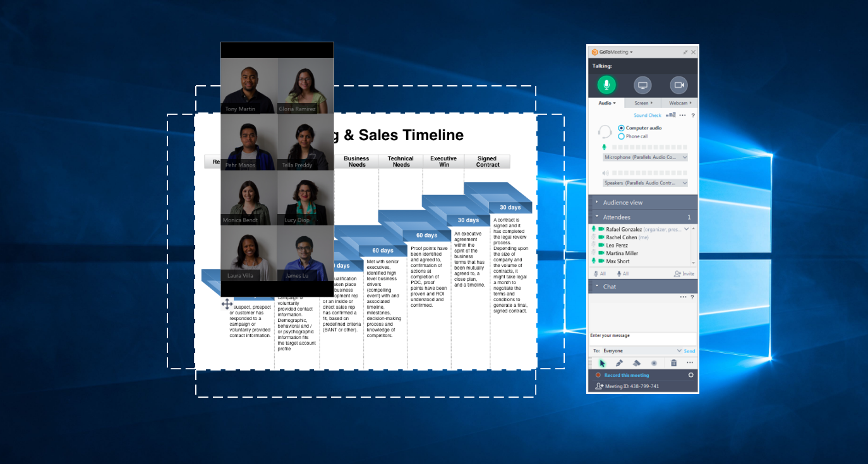Click Record this meeting

point(626,375)
